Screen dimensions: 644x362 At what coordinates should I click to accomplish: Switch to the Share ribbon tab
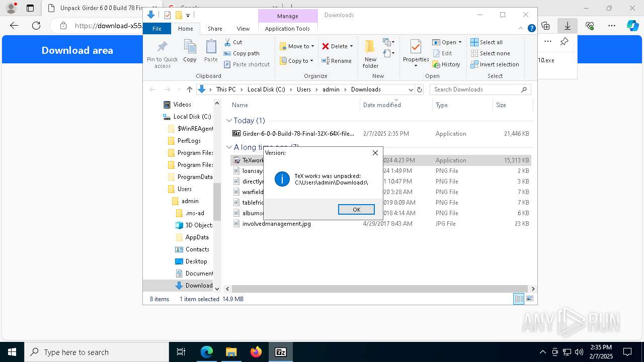[215, 29]
